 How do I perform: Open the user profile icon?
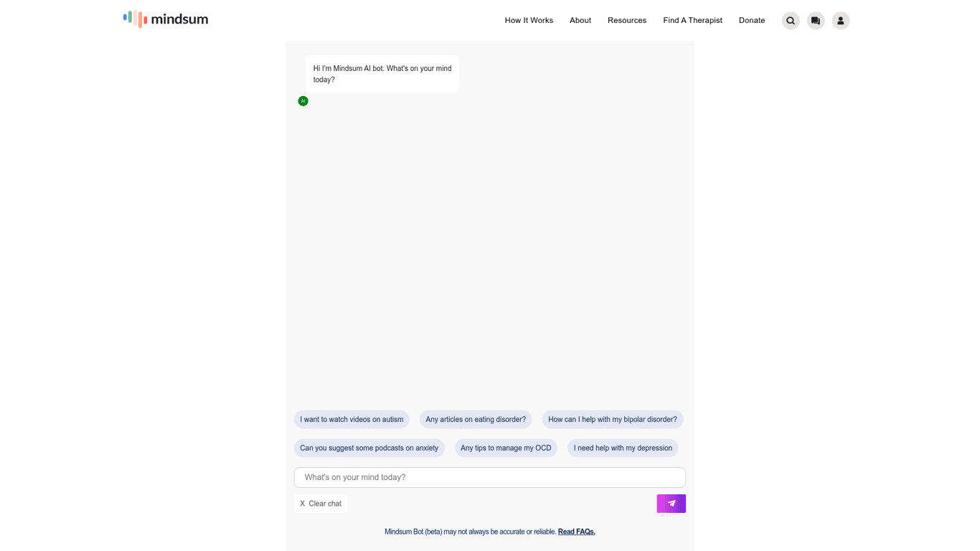tap(841, 21)
